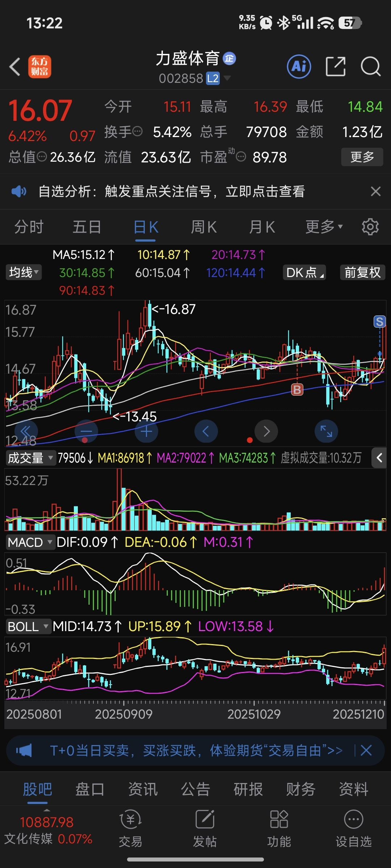The height and width of the screenshot is (868, 391).
Task: Open the 功能 functions grid icon
Action: (x=279, y=829)
